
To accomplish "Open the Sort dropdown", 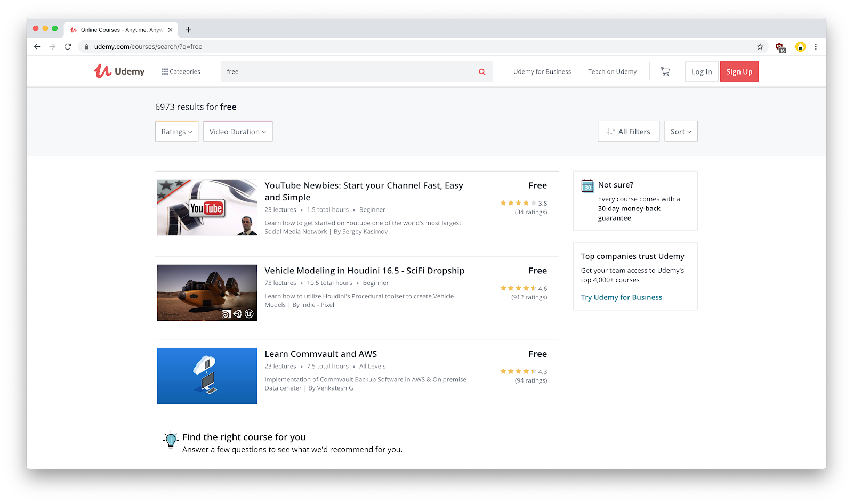I will (681, 132).
